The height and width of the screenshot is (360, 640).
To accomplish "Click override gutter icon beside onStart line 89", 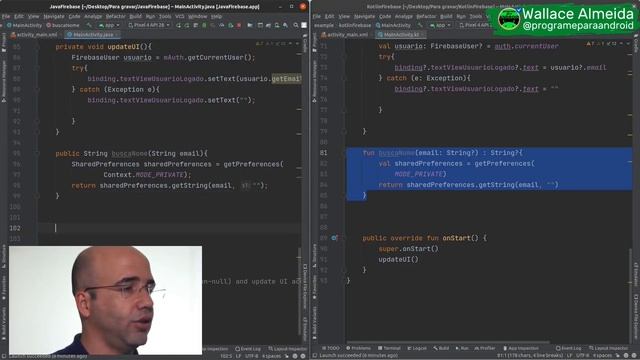I will 334,238.
